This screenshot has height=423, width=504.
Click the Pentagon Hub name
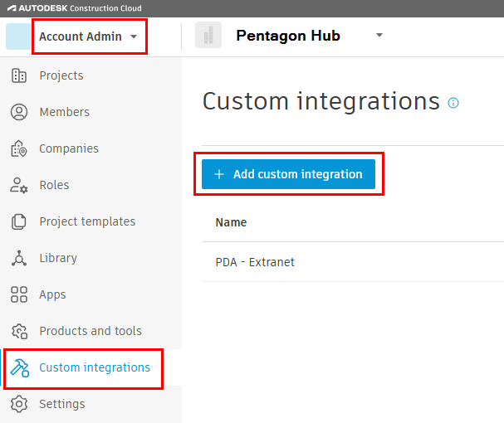(x=288, y=36)
